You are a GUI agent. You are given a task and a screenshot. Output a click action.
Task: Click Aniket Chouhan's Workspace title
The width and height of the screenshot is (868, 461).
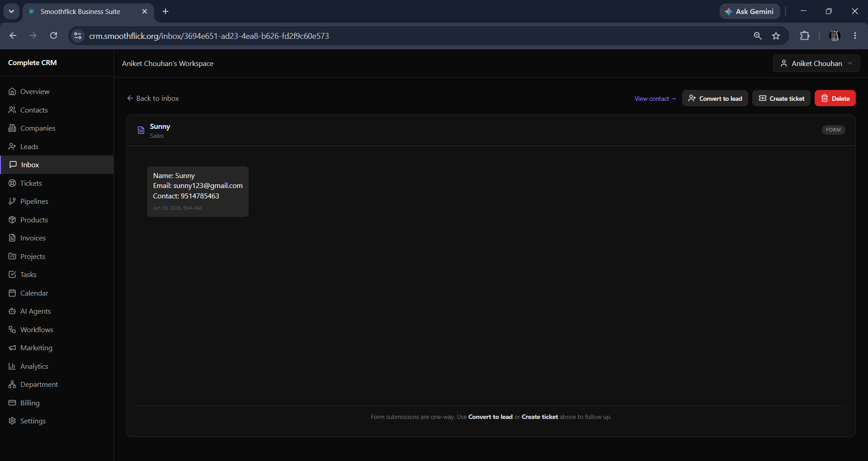168,64
